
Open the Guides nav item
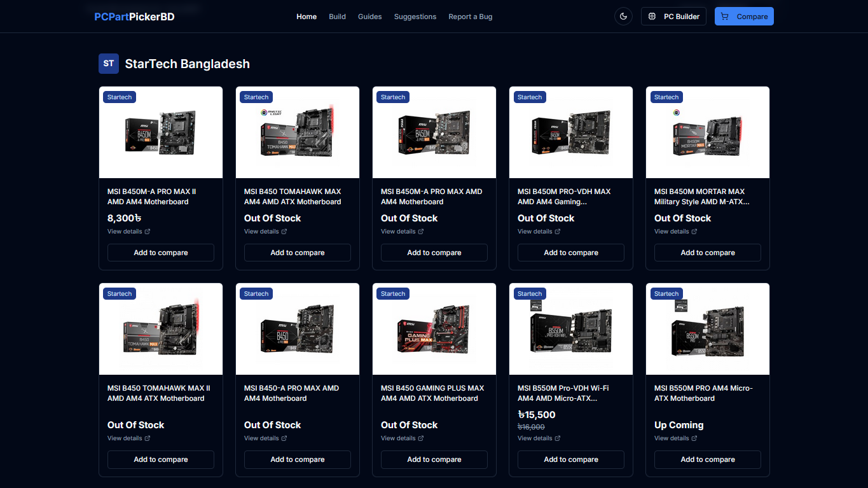(x=370, y=17)
